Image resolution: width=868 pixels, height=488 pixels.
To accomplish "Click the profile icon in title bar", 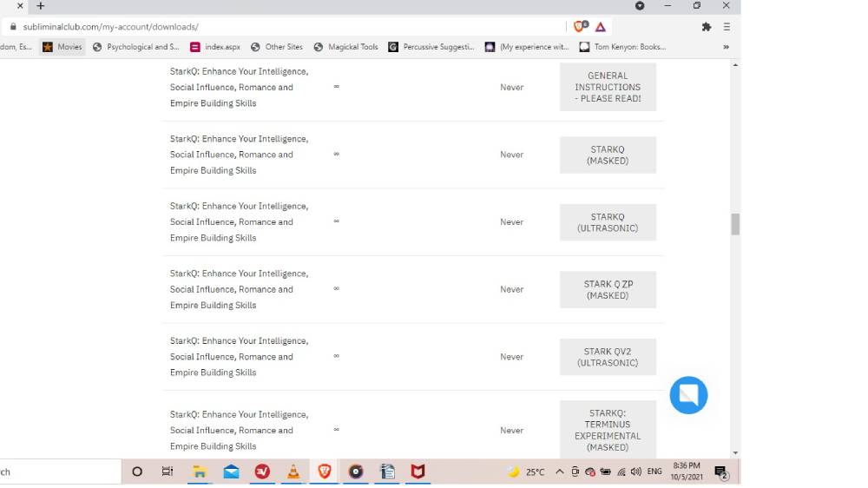I will (x=640, y=5).
